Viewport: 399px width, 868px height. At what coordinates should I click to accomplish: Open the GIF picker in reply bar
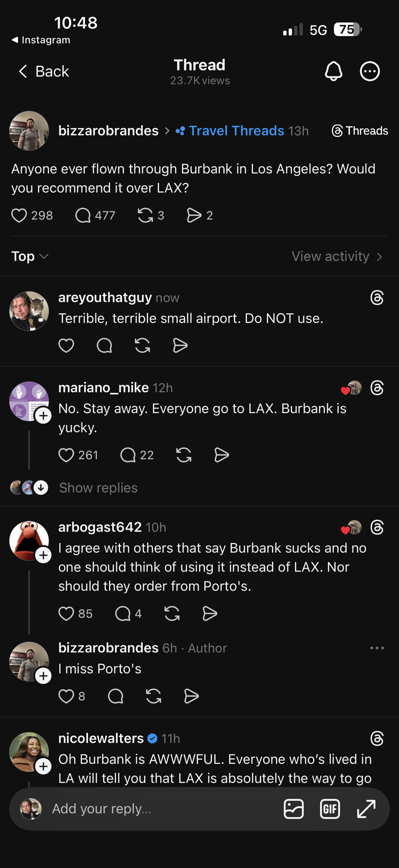pos(330,809)
